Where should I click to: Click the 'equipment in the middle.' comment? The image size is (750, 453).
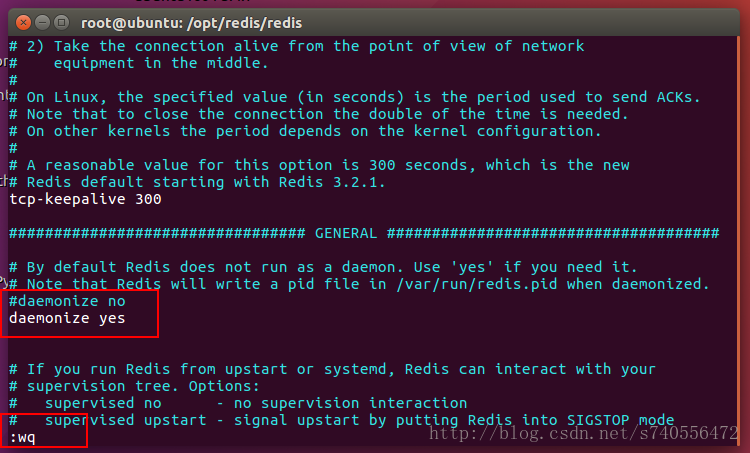(161, 63)
